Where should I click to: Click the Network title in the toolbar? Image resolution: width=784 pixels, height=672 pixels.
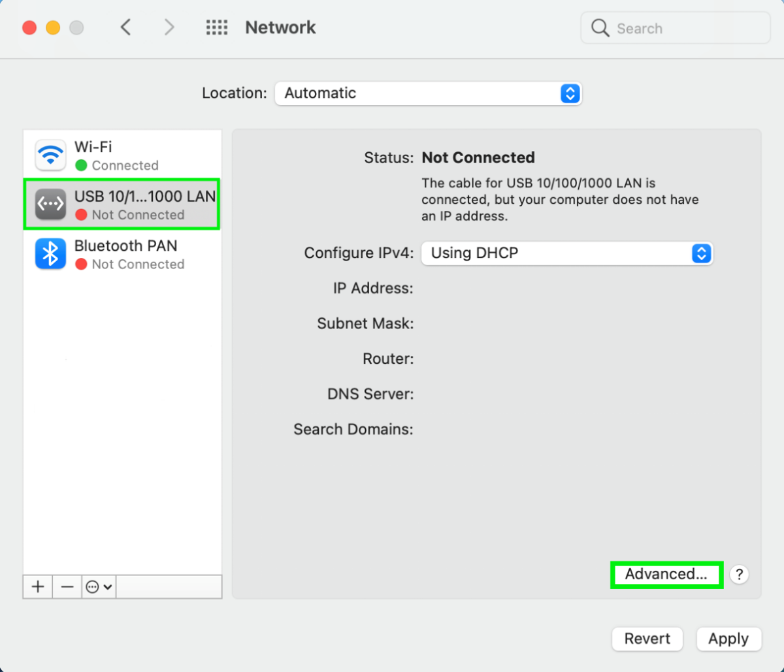pos(280,27)
